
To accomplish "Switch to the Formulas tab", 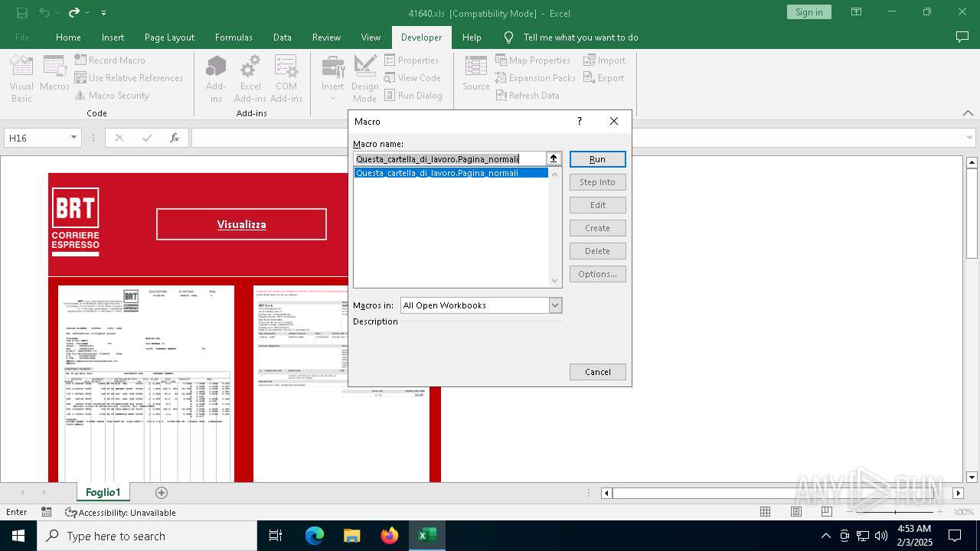I will click(234, 37).
